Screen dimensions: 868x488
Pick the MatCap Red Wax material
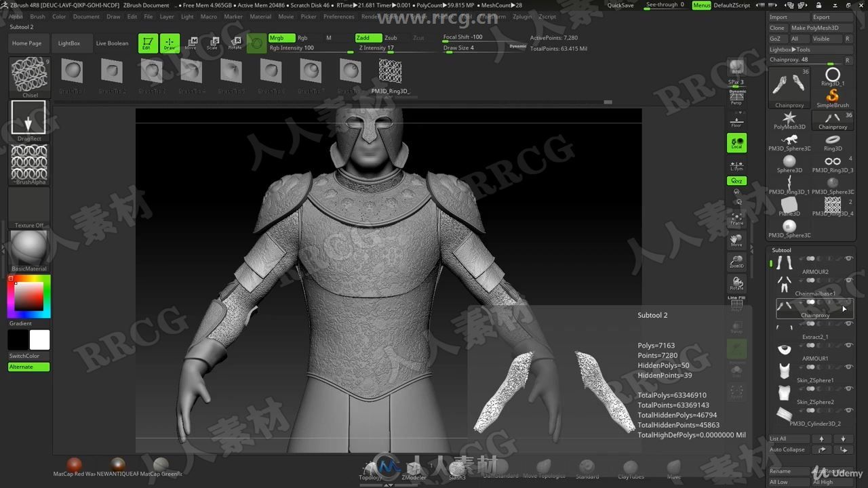[x=74, y=467]
